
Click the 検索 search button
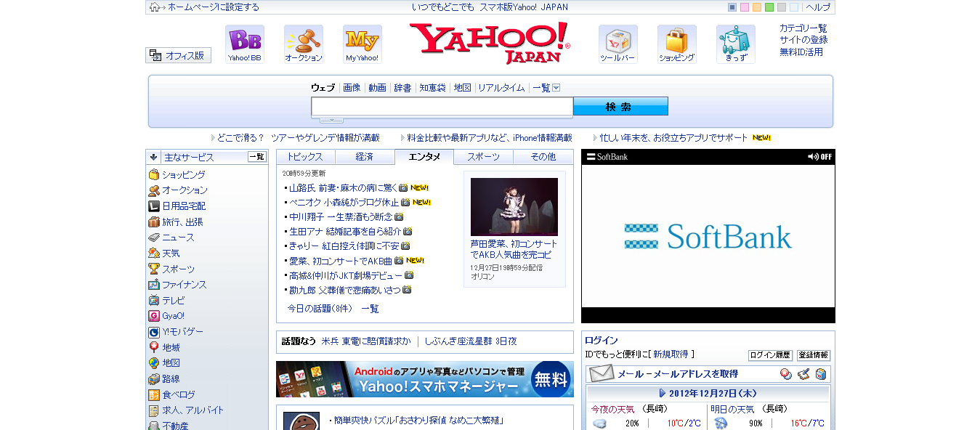click(620, 107)
